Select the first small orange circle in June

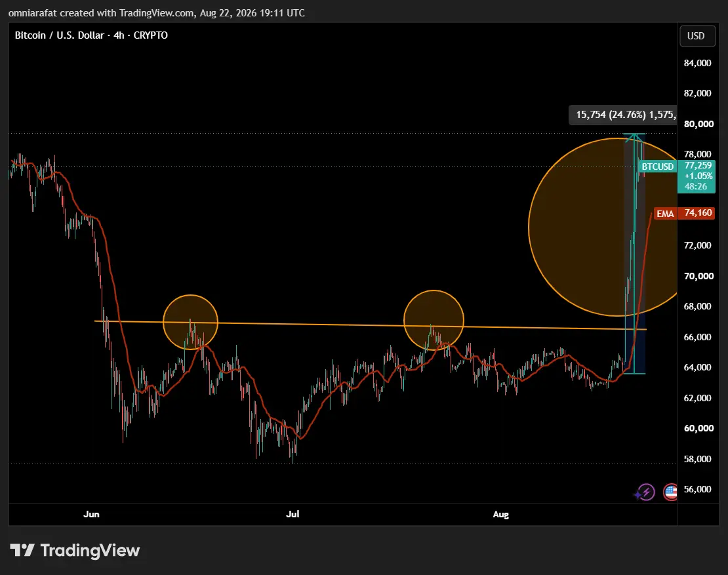point(190,322)
